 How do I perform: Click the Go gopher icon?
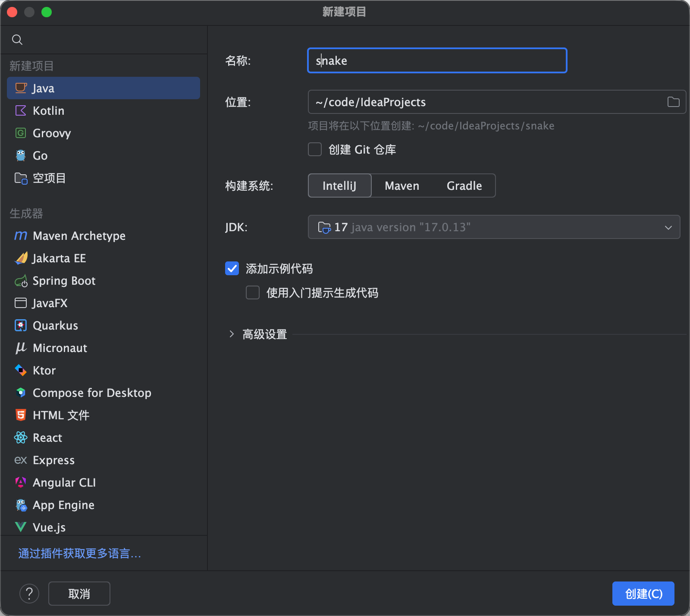[21, 155]
